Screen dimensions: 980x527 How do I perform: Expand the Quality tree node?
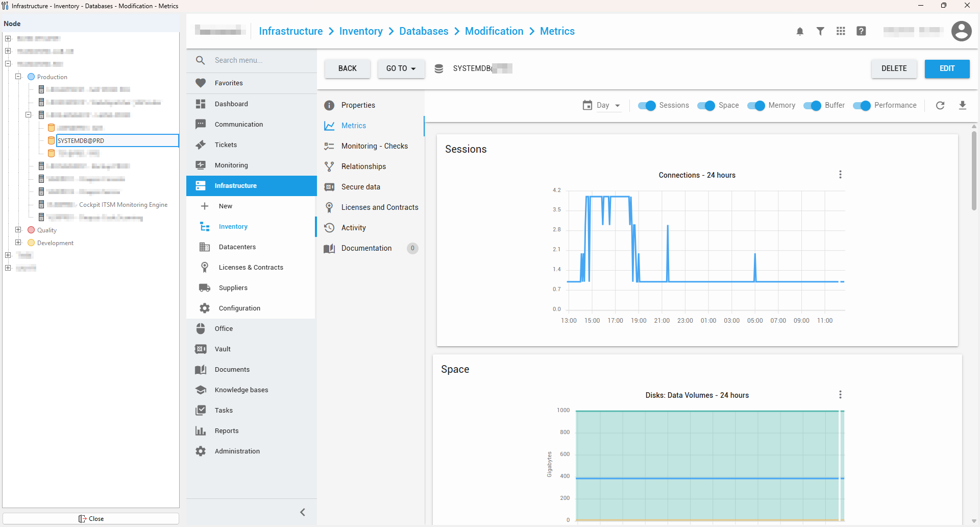coord(18,230)
